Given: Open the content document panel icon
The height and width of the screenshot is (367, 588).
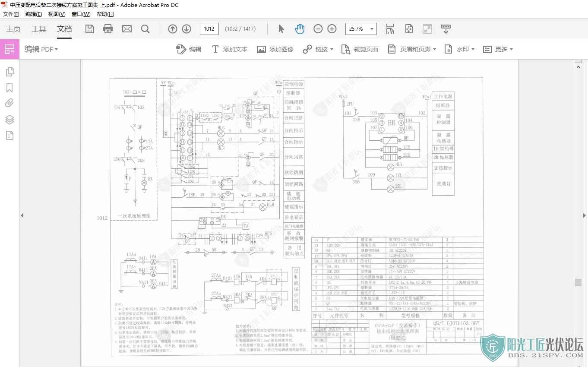Looking at the screenshot, I should click(x=9, y=136).
